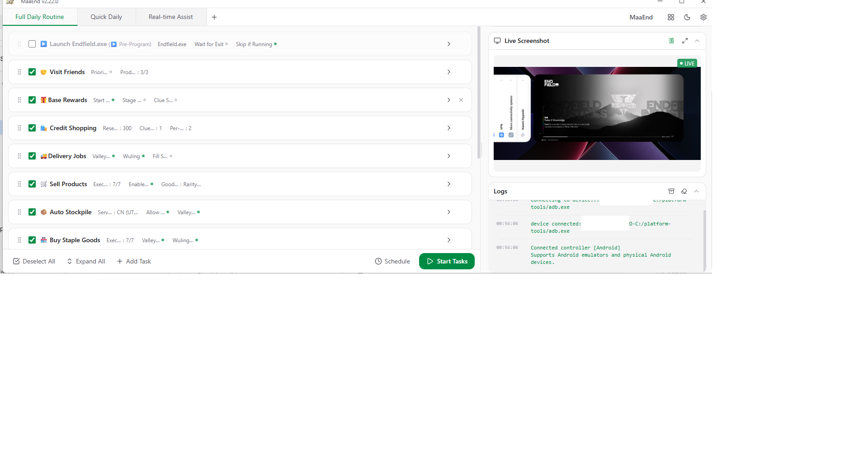Click the 'Connected controller [Android]' log entry

click(x=576, y=248)
